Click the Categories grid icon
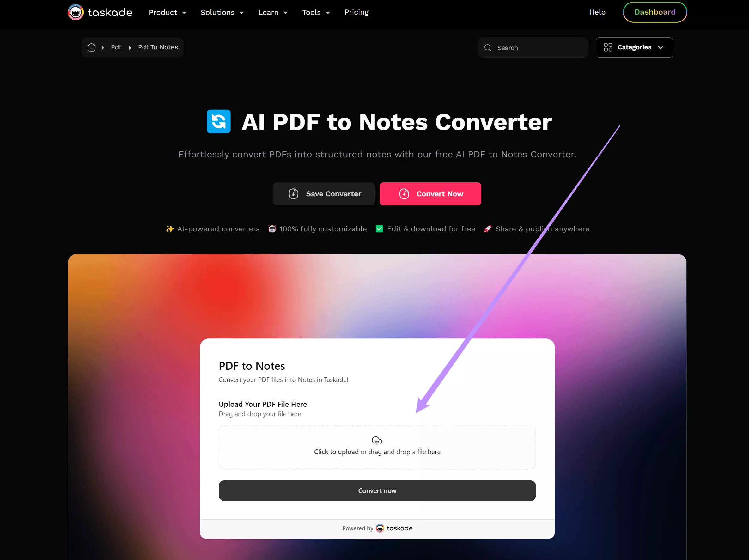Screen dimensions: 749x560 point(608,47)
